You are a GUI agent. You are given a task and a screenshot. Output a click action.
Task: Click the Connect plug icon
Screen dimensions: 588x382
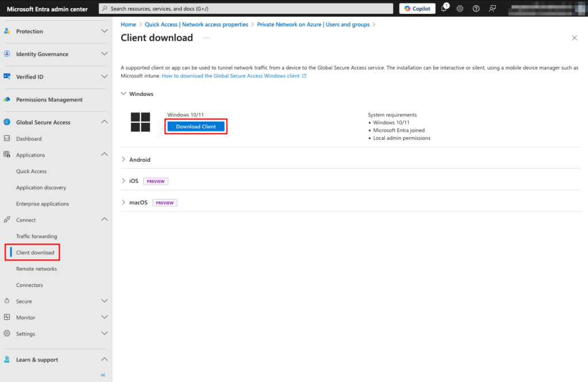[7, 220]
